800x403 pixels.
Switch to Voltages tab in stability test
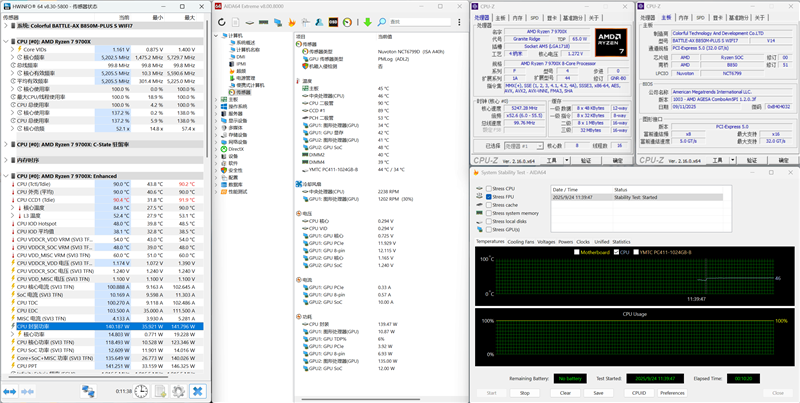pyautogui.click(x=546, y=242)
